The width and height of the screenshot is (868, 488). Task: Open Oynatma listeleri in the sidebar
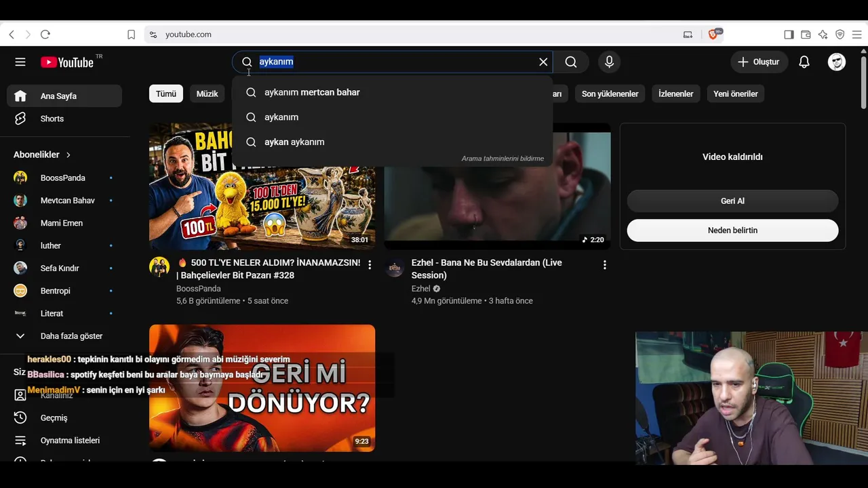tap(64, 441)
